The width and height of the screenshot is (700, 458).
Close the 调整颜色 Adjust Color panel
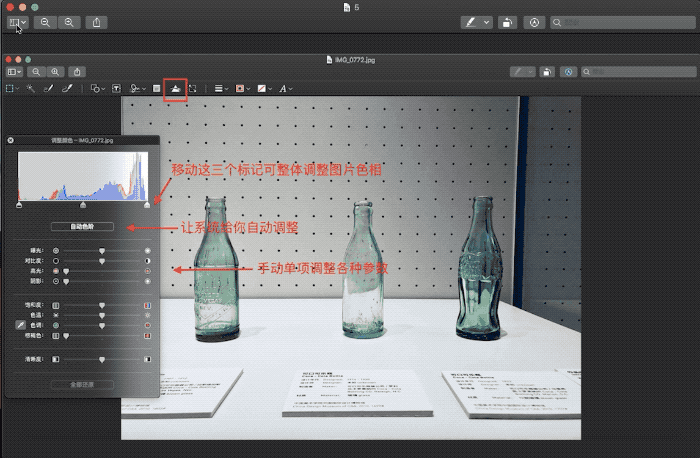point(11,140)
